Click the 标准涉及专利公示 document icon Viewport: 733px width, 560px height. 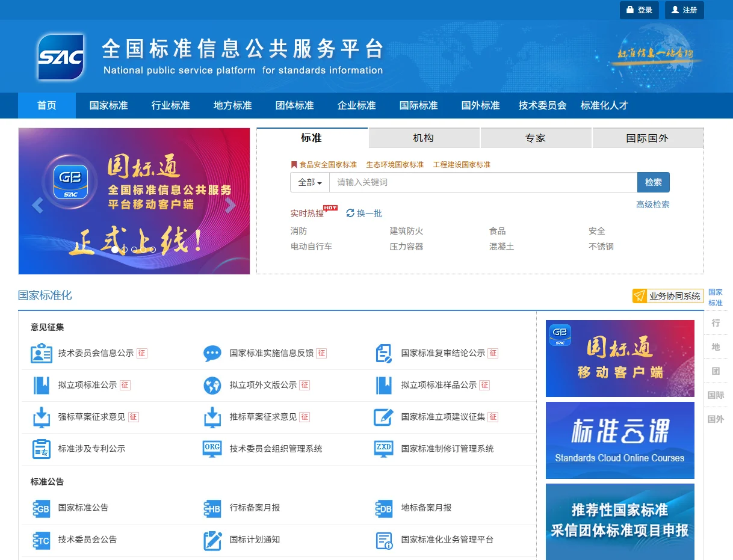tap(41, 449)
